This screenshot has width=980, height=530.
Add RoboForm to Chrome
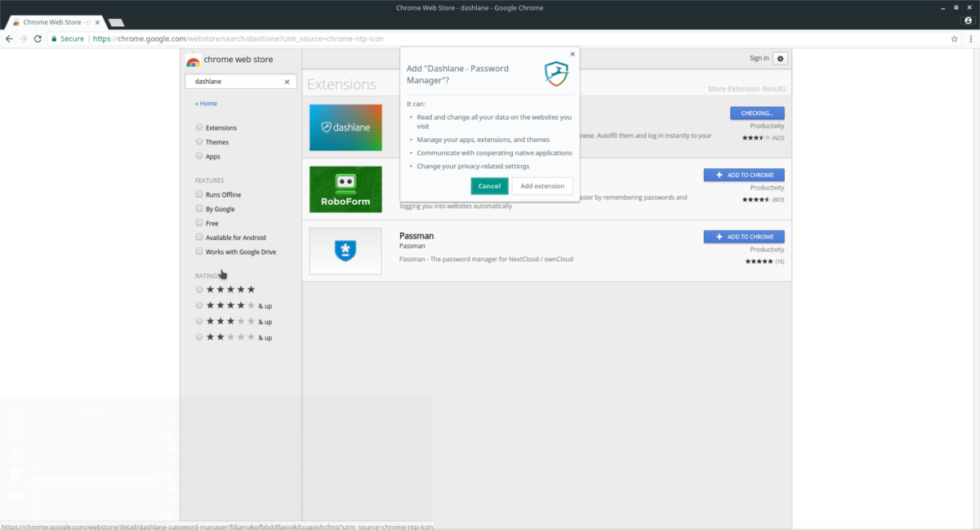[x=744, y=175]
